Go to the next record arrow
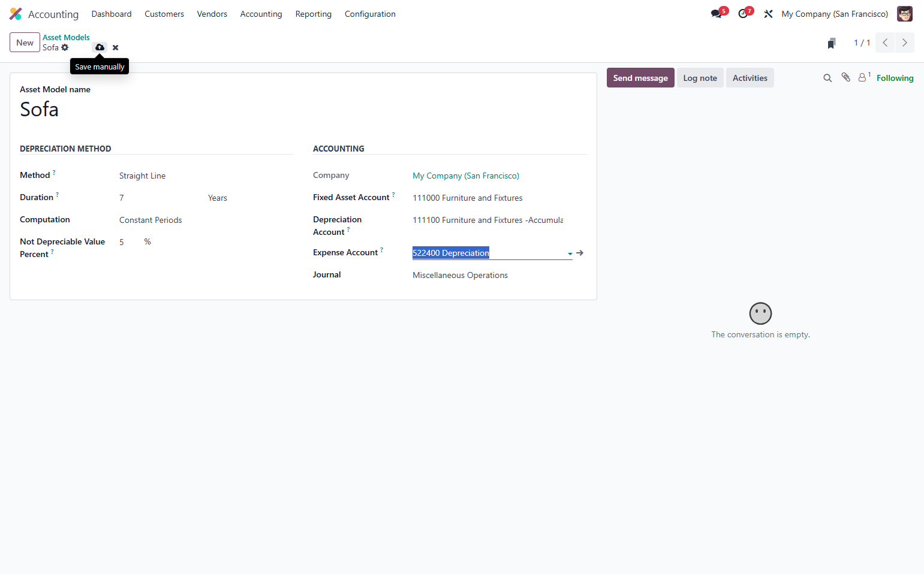924x574 pixels. 905,43
